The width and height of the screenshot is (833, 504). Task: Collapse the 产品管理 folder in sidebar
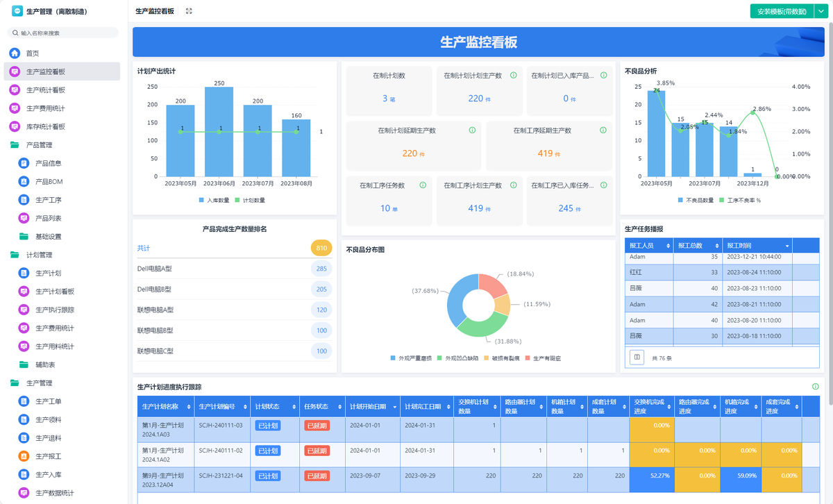point(15,145)
